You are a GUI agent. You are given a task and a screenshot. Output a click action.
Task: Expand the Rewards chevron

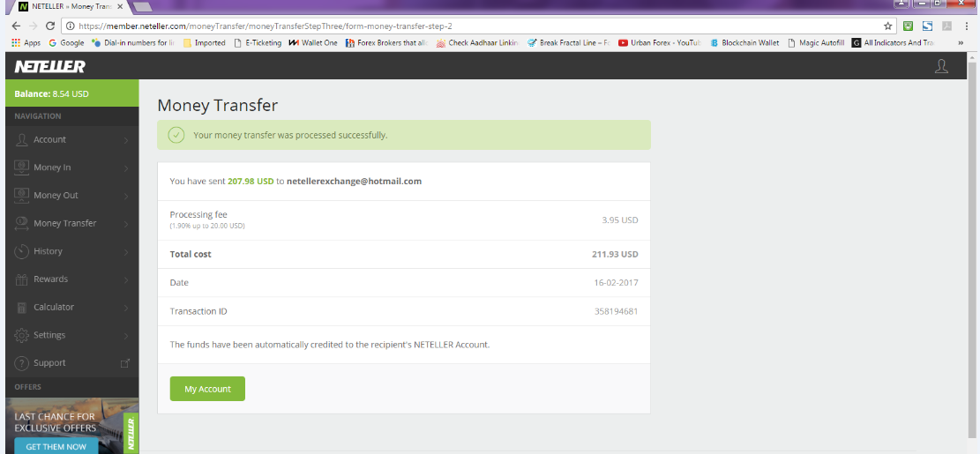click(x=125, y=279)
